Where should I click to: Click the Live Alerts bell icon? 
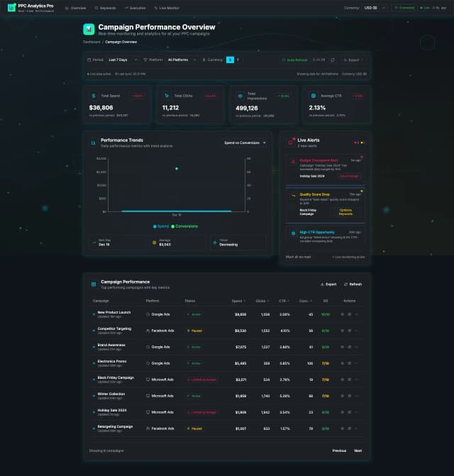coord(291,142)
